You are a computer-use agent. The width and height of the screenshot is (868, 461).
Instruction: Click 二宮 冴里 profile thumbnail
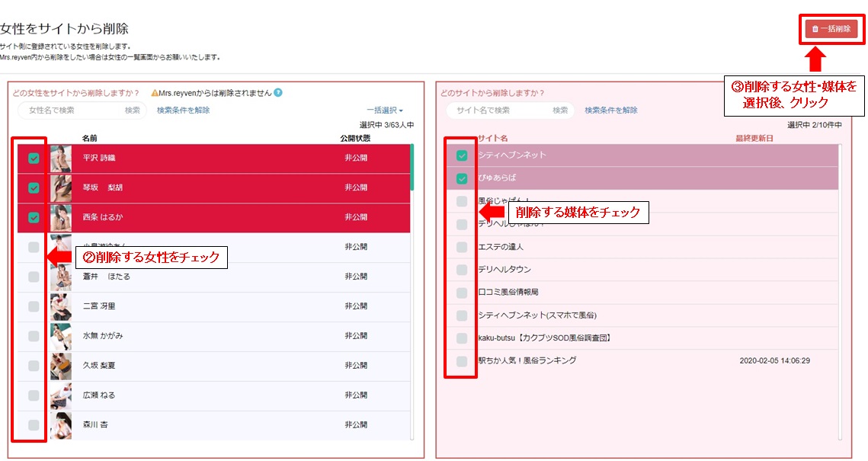61,306
